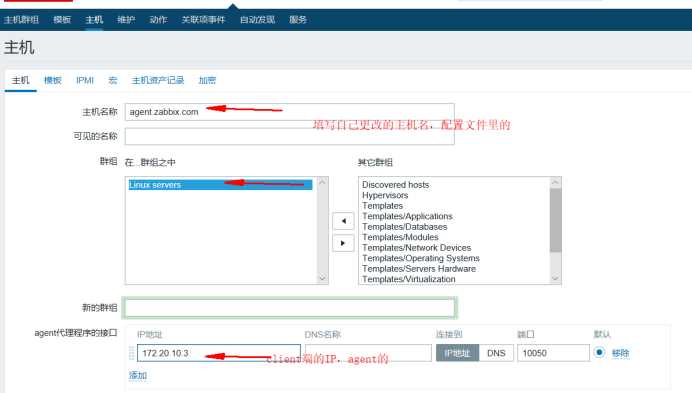Image resolution: width=692 pixels, height=393 pixels.
Task: Click the 添加 link under agent interface
Action: point(138,375)
